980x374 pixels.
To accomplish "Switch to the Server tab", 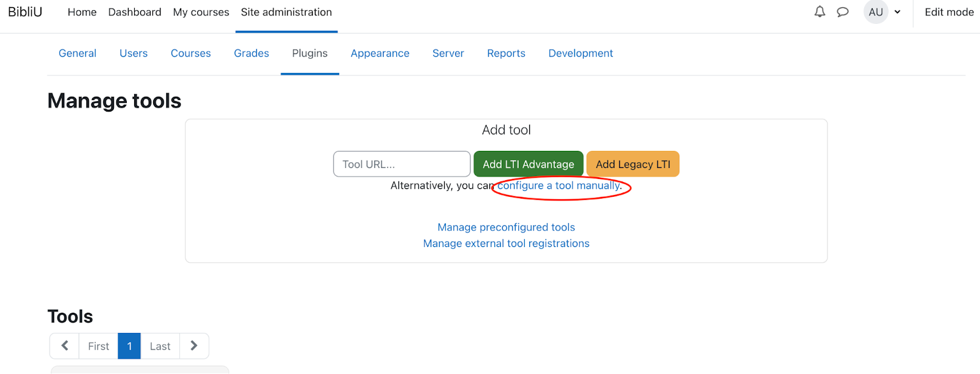I will coord(448,53).
